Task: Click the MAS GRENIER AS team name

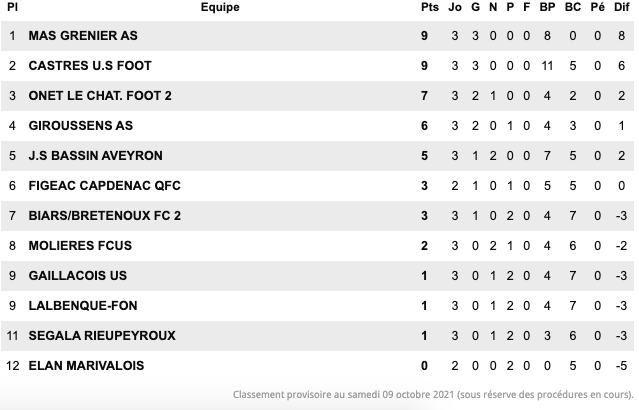Action: tap(83, 36)
